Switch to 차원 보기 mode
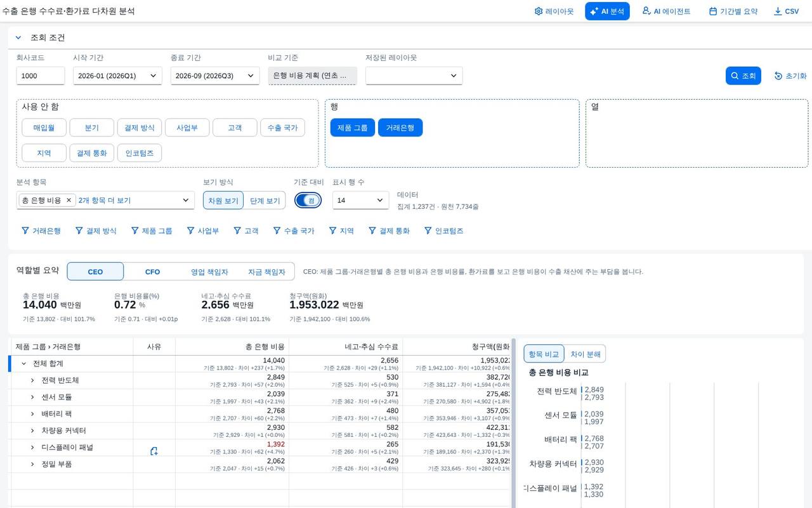Image resolution: width=812 pixels, height=508 pixels. click(223, 201)
